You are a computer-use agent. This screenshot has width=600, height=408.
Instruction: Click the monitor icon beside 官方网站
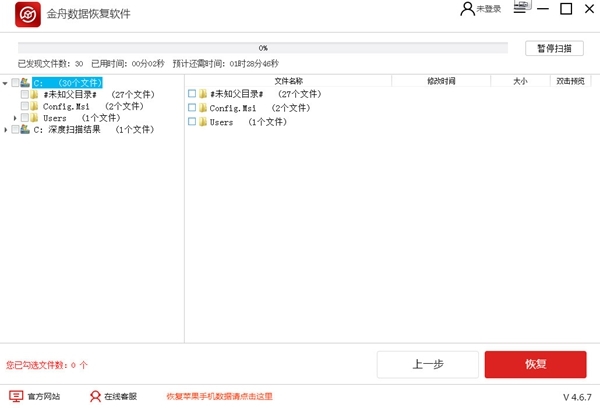coord(16,396)
